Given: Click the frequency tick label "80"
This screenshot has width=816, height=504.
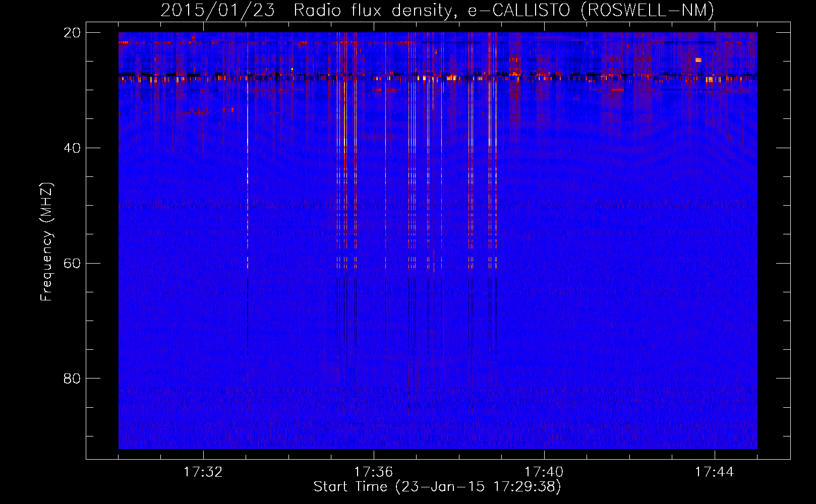Looking at the screenshot, I should [x=72, y=379].
